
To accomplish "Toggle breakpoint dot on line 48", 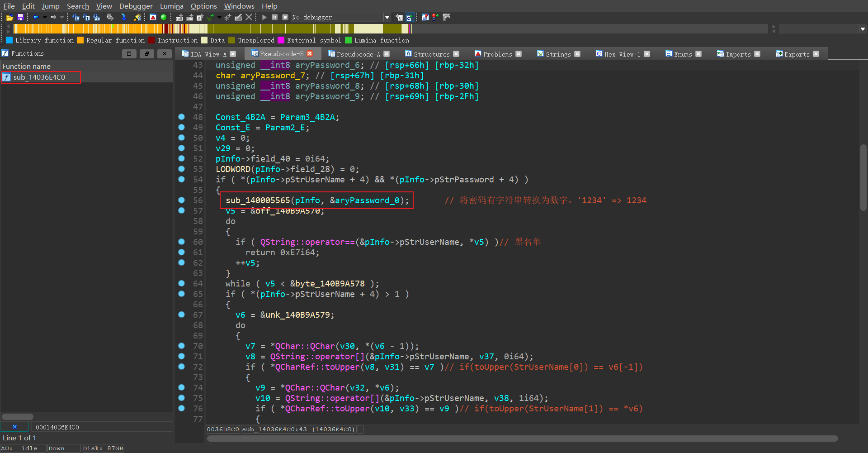I will [181, 117].
